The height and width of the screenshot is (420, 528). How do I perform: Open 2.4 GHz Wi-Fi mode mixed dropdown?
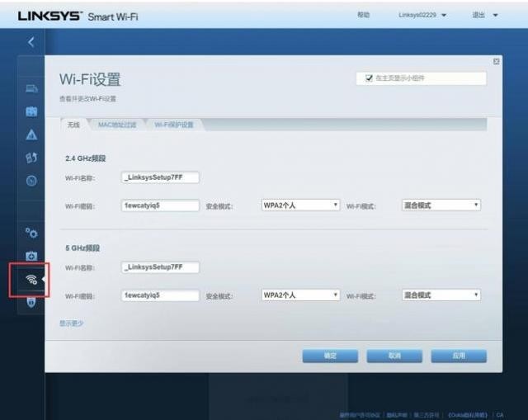441,205
